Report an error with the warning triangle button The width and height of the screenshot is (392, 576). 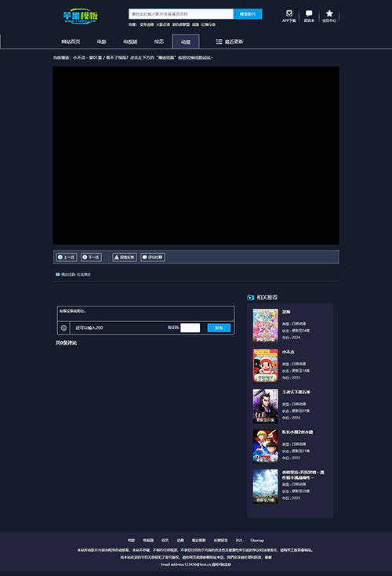125,257
